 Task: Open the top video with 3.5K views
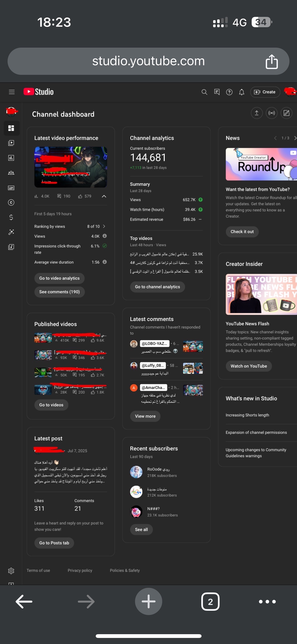(166, 271)
